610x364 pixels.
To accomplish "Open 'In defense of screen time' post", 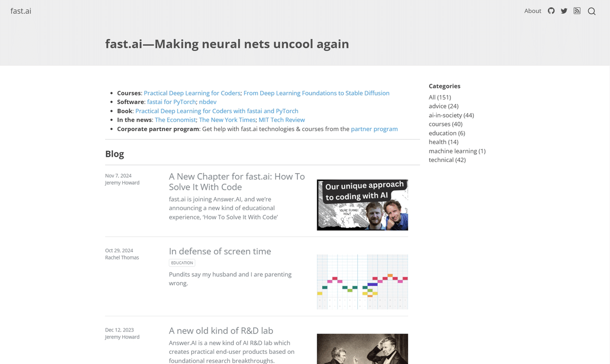I will (220, 251).
